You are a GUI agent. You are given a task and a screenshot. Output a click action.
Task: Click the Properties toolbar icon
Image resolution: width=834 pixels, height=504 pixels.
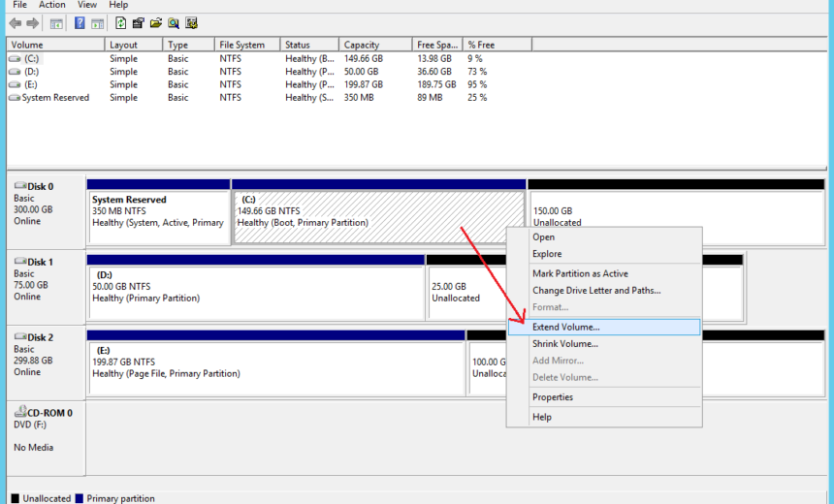click(x=139, y=22)
